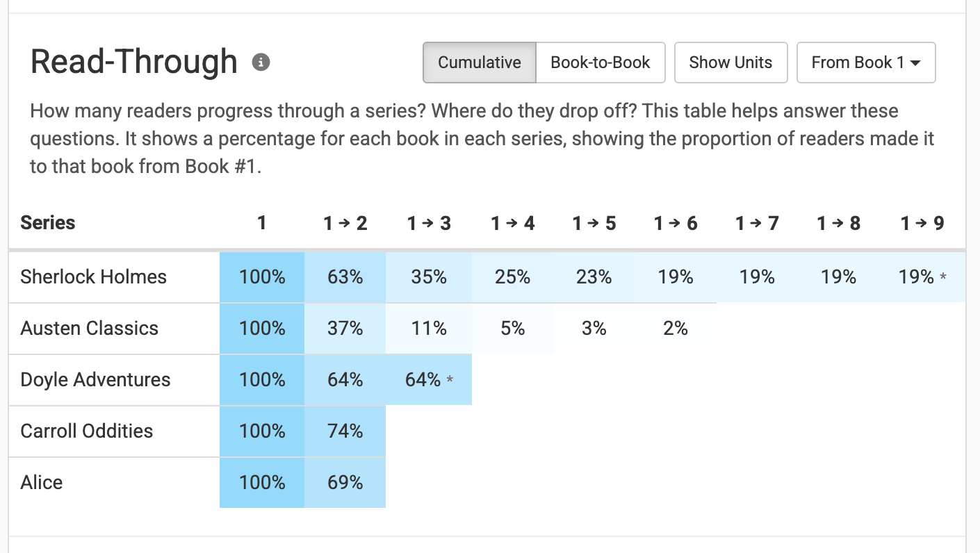Click Alice 69% read-through cell

tap(345, 482)
